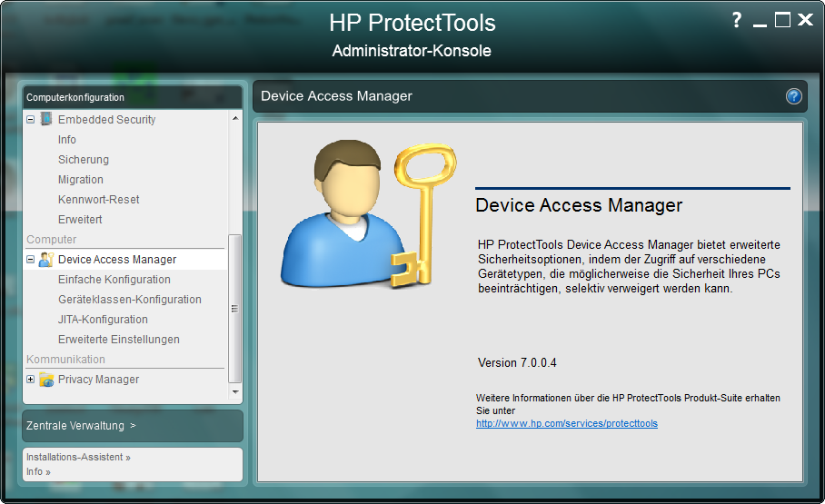825x504 pixels.
Task: Launch the Installations-Assistent link
Action: 78,458
